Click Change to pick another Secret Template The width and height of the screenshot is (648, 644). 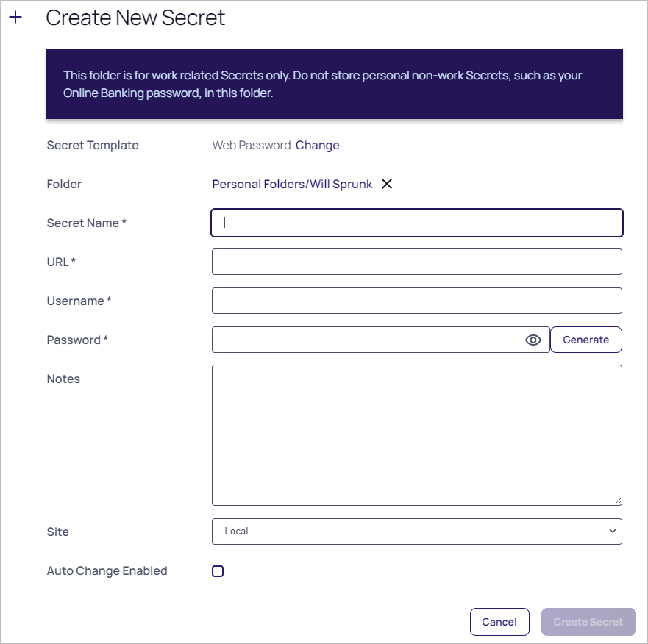pos(317,146)
